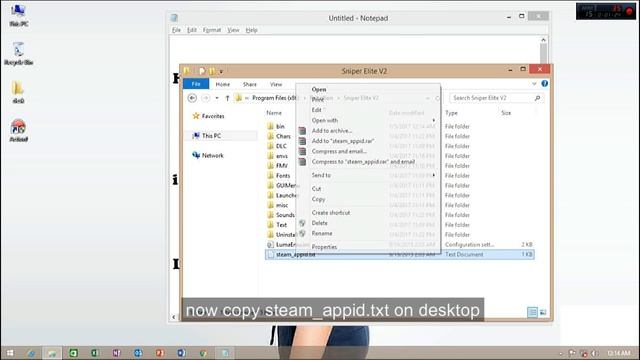
Task: Choose Compress and email entry
Action: click(x=339, y=151)
